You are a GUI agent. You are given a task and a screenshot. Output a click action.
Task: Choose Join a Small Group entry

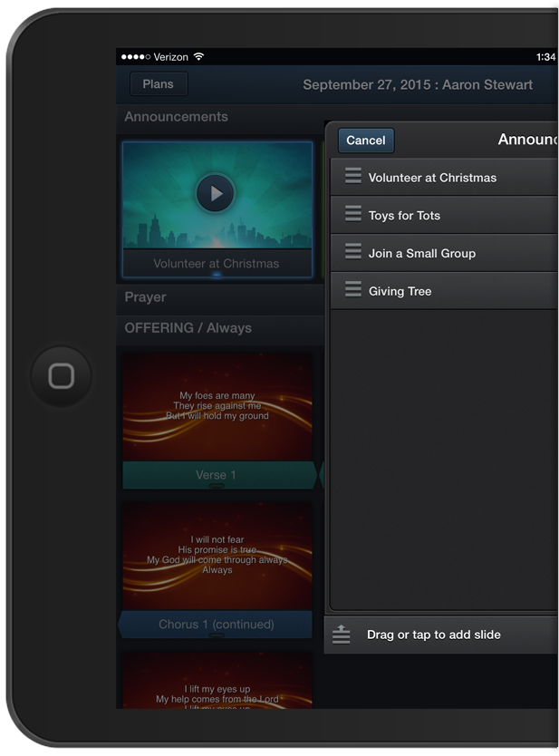tap(421, 254)
